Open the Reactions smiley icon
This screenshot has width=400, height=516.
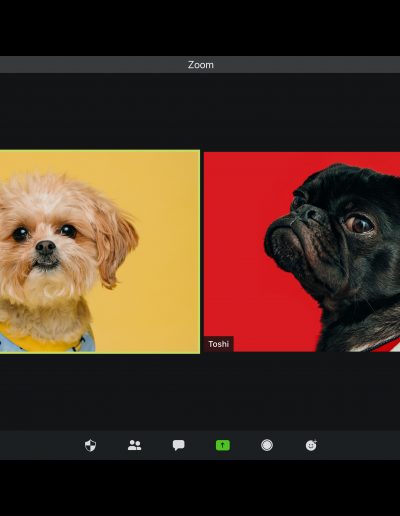pyautogui.click(x=311, y=445)
